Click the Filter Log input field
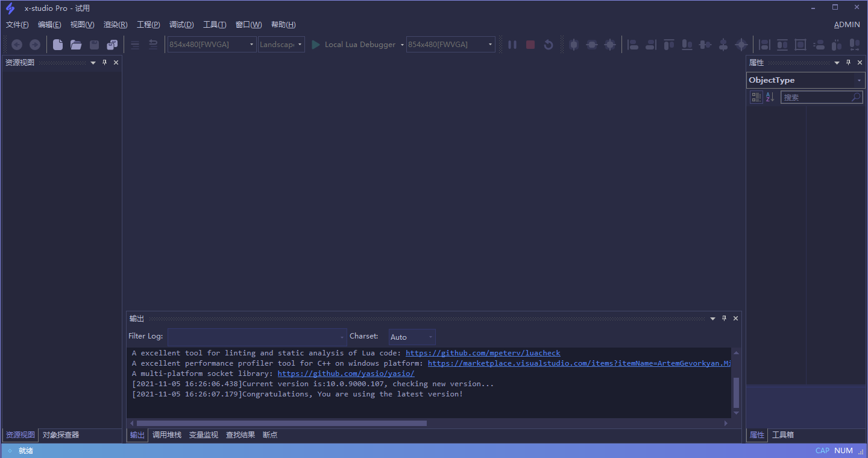The image size is (868, 458). pos(253,337)
